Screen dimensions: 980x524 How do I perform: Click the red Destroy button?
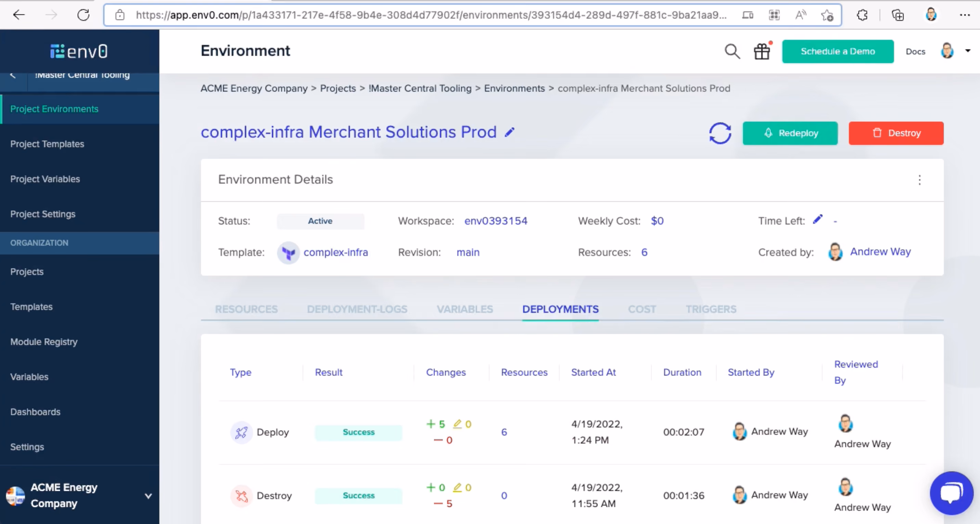coord(895,133)
